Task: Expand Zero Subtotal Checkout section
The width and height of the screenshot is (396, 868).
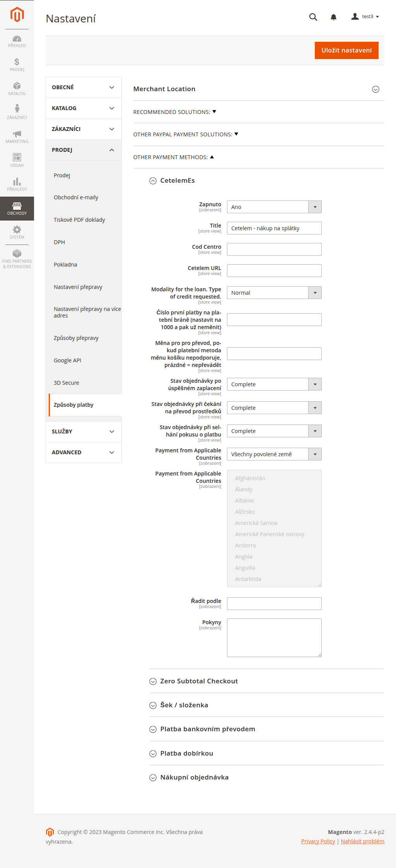Action: pyautogui.click(x=153, y=681)
